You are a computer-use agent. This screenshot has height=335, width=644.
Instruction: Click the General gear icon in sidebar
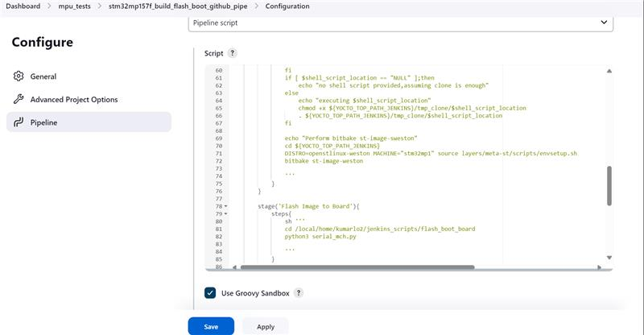(19, 77)
